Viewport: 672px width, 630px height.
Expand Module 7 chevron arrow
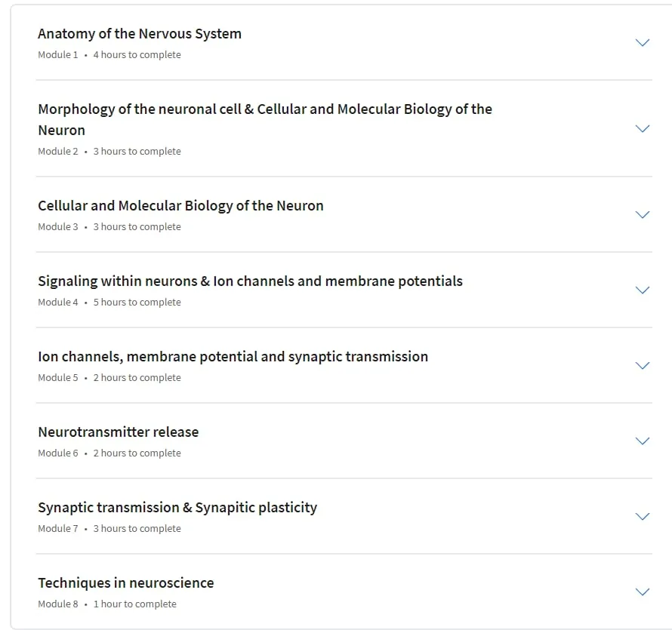coord(642,516)
